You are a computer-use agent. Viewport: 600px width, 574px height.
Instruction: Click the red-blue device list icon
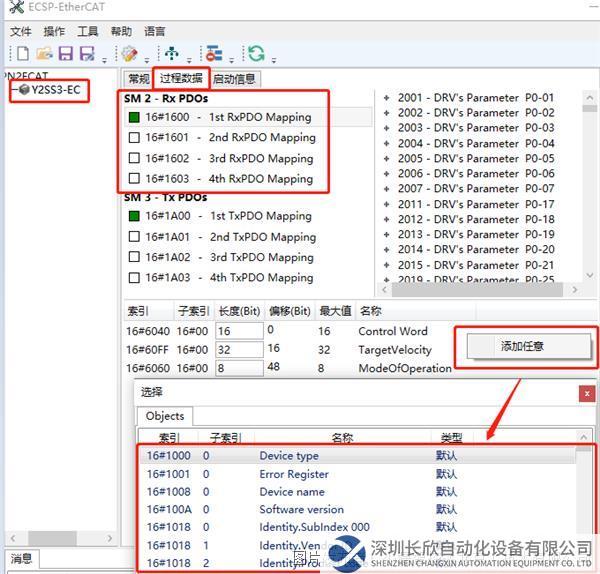(x=213, y=53)
